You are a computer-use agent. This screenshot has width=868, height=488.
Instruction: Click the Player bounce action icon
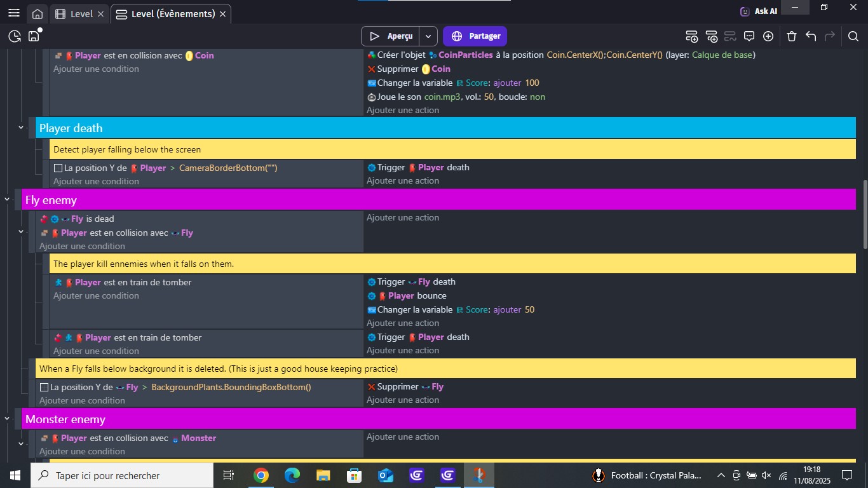coord(372,295)
